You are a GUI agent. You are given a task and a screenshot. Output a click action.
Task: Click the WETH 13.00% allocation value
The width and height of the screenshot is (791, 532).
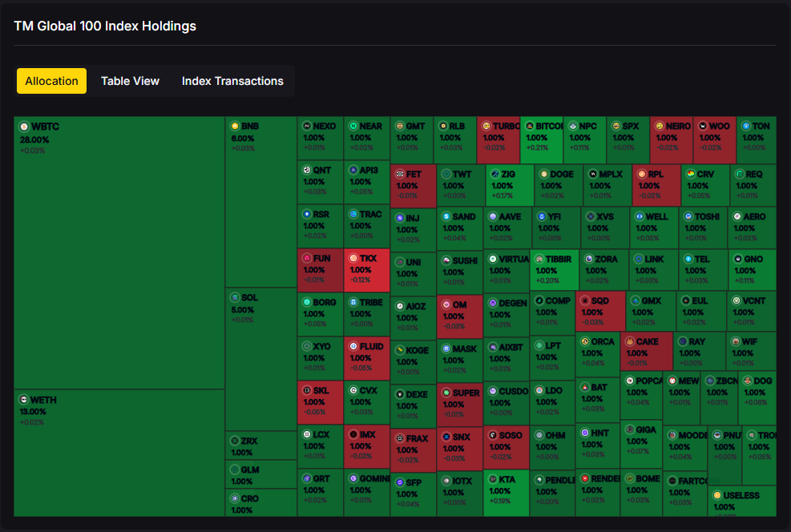33,412
